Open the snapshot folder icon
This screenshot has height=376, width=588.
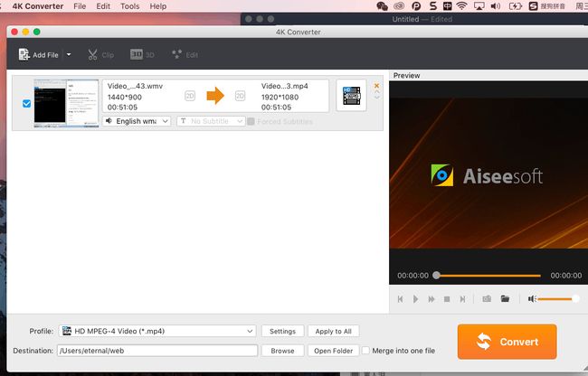pyautogui.click(x=505, y=298)
